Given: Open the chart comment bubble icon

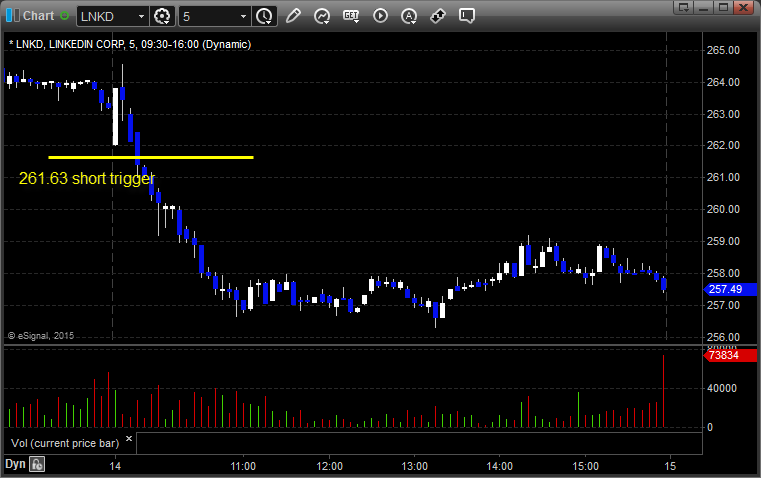Looking at the screenshot, I should point(468,16).
